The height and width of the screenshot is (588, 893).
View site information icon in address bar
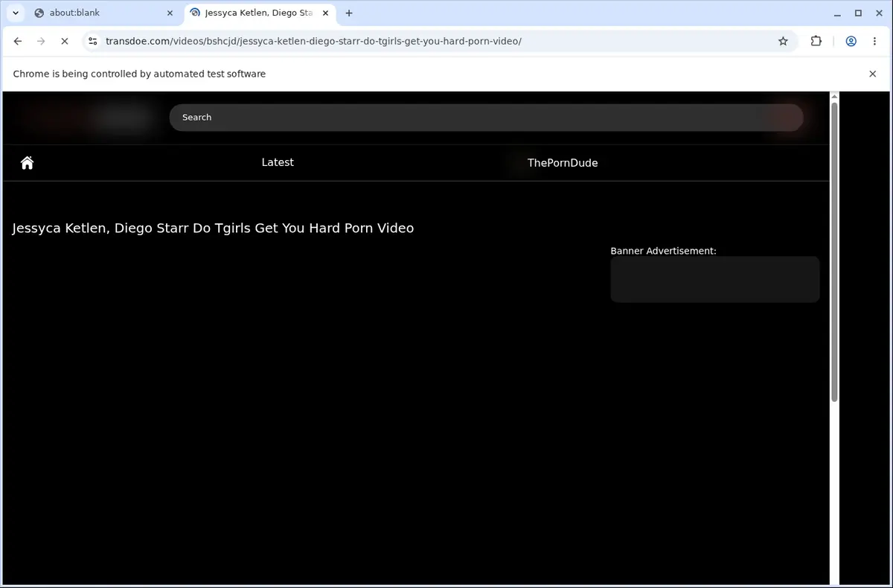(x=92, y=41)
